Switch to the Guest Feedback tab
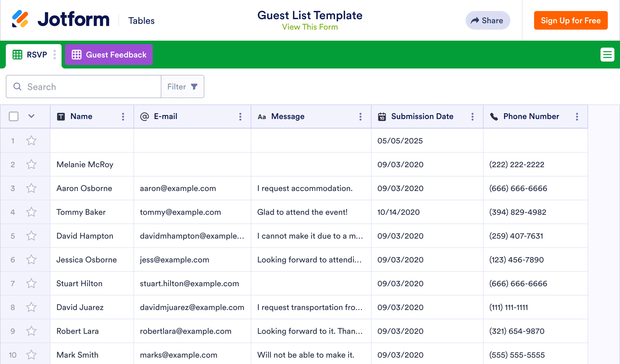This screenshot has width=620, height=364. [x=109, y=55]
